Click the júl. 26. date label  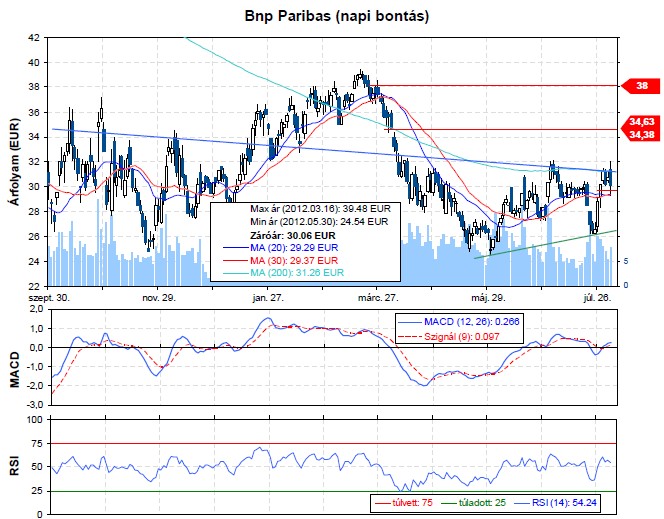[597, 298]
